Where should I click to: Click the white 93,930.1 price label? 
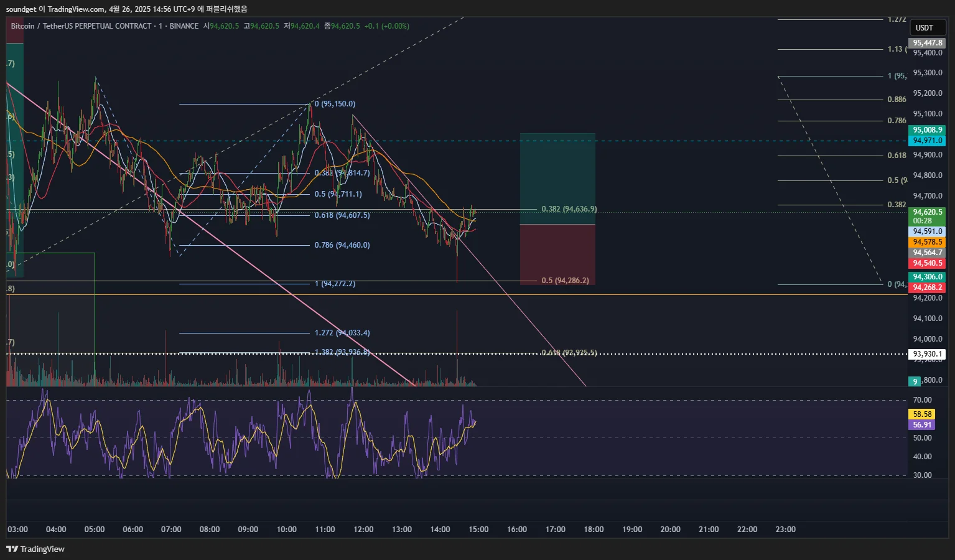click(x=927, y=354)
